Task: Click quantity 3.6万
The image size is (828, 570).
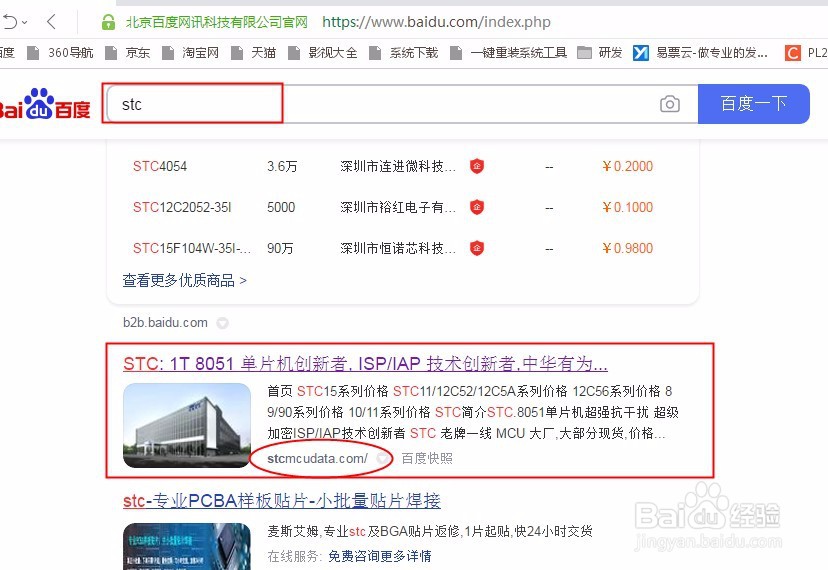Action: click(x=282, y=166)
